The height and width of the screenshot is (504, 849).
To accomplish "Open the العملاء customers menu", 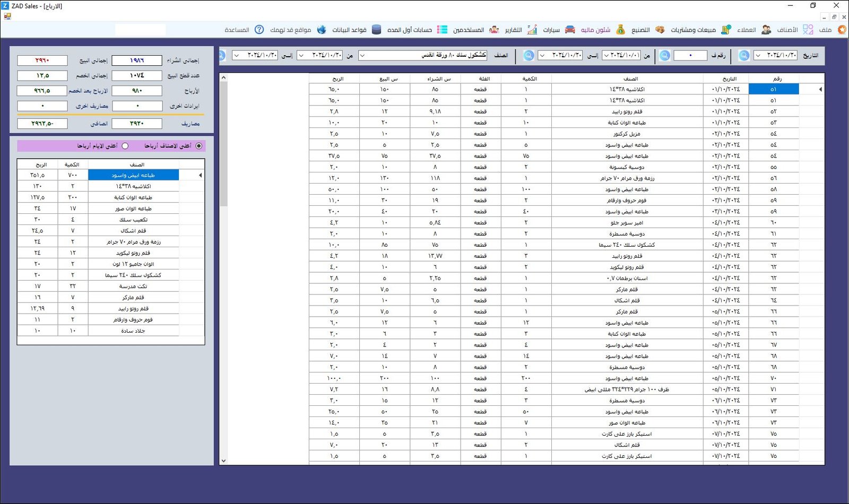I will [x=746, y=30].
